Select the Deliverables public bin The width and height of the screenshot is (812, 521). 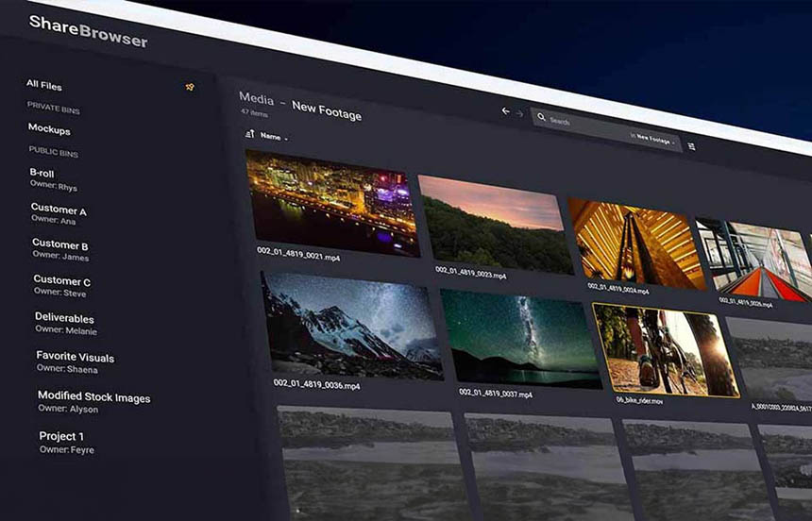coord(65,323)
